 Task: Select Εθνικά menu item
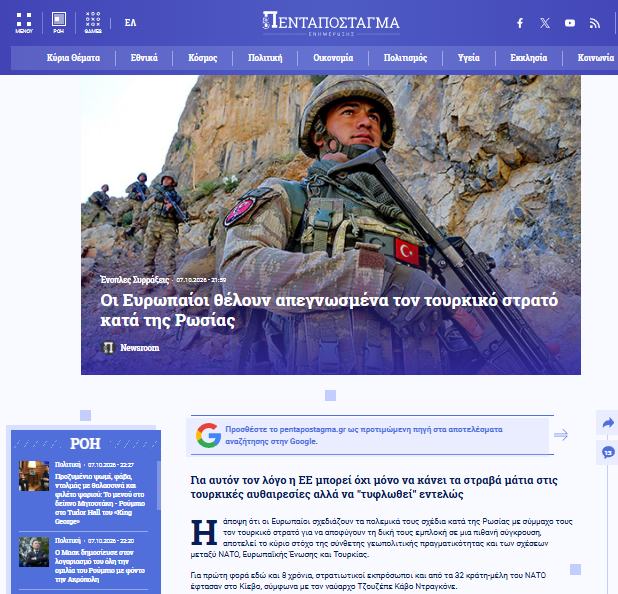[144, 58]
